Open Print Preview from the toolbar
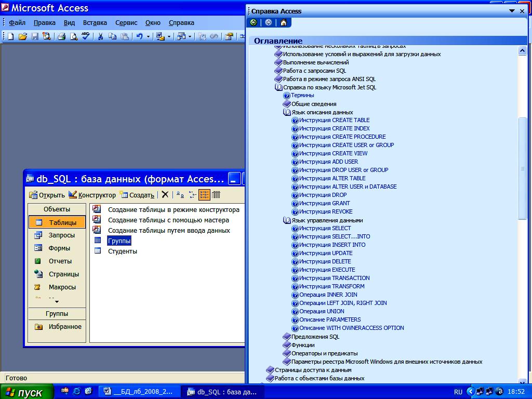The width and height of the screenshot is (532, 399). [73, 36]
